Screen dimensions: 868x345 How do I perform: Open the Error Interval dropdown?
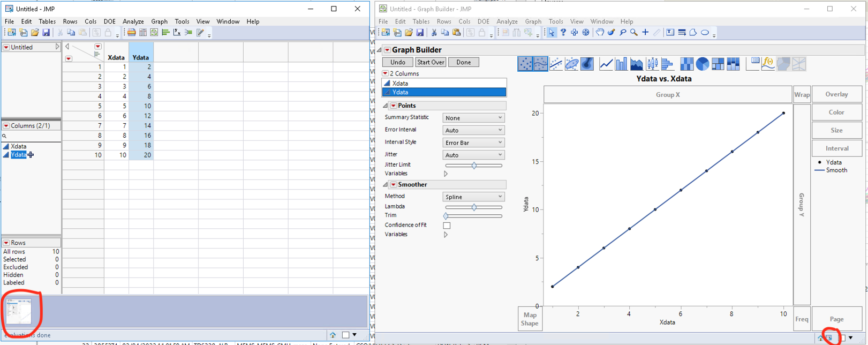pos(474,130)
